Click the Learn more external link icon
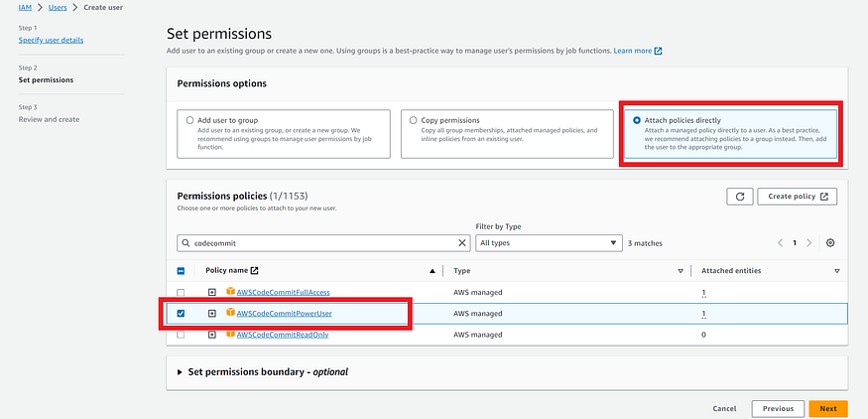868x419 pixels. click(659, 51)
